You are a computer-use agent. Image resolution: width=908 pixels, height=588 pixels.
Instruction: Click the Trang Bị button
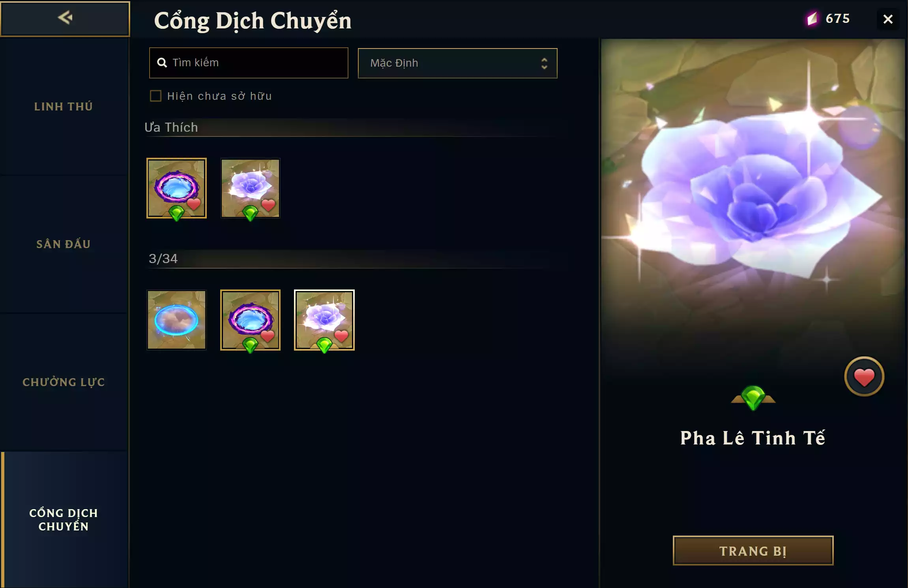coord(753,551)
